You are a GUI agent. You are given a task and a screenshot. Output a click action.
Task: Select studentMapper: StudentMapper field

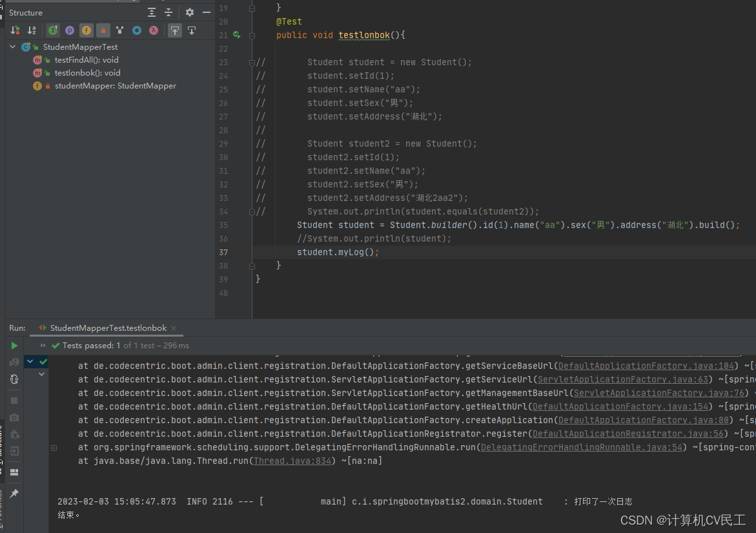click(x=115, y=86)
